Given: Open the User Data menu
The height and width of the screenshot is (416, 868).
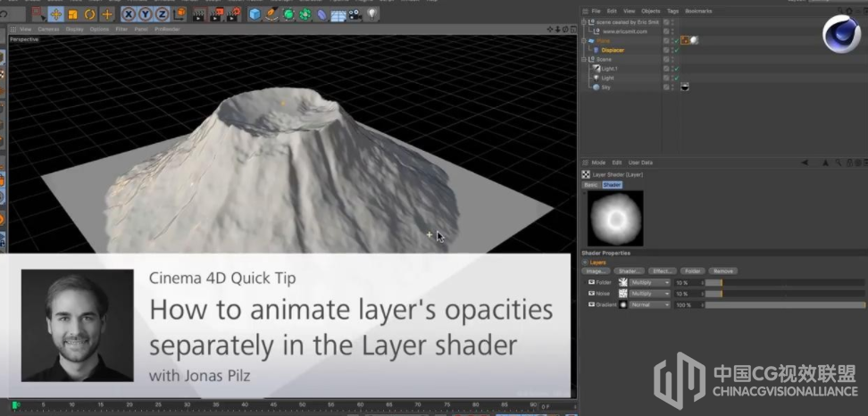Looking at the screenshot, I should (640, 162).
